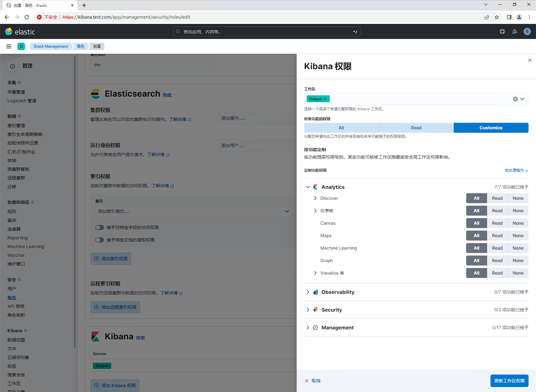Click the global search box 查找应用、内容等
Viewport: 536px width, 392px height.
pos(267,31)
